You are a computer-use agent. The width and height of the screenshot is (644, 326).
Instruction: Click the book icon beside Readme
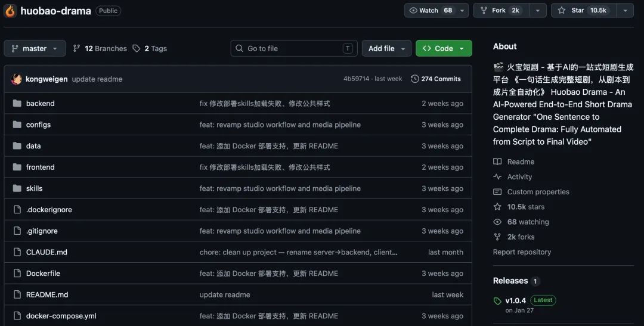(497, 162)
